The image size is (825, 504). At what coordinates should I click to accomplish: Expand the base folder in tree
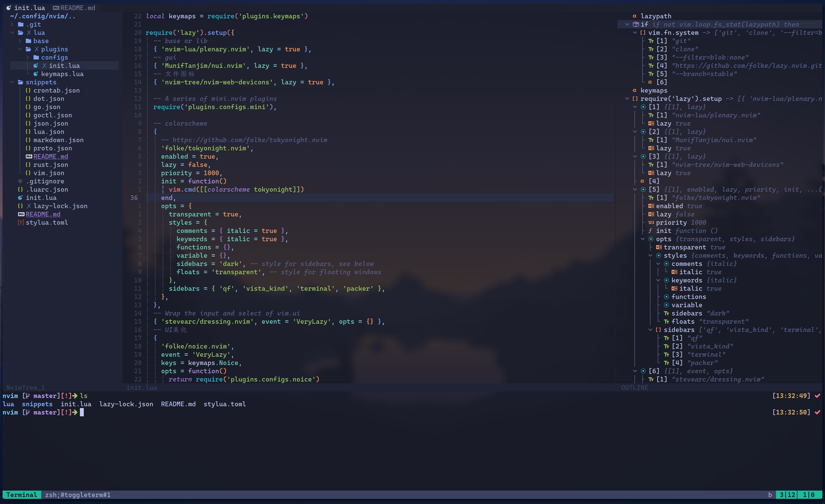click(20, 41)
